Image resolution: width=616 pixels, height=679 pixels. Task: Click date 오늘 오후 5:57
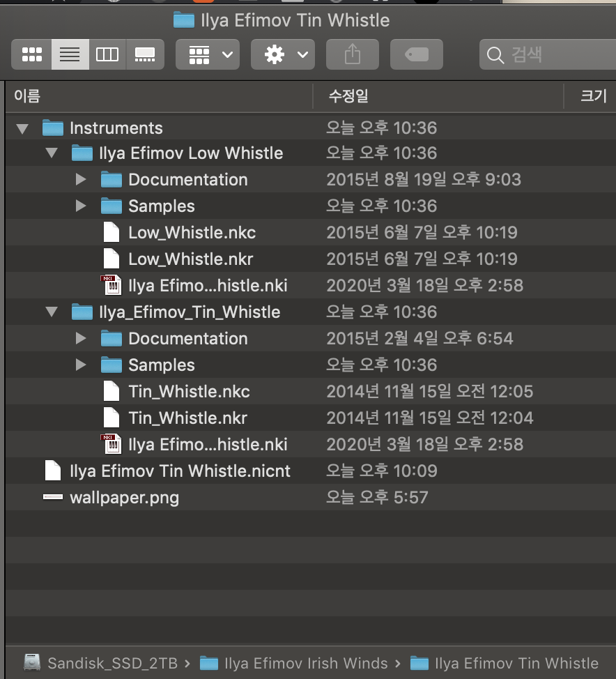pyautogui.click(x=377, y=497)
